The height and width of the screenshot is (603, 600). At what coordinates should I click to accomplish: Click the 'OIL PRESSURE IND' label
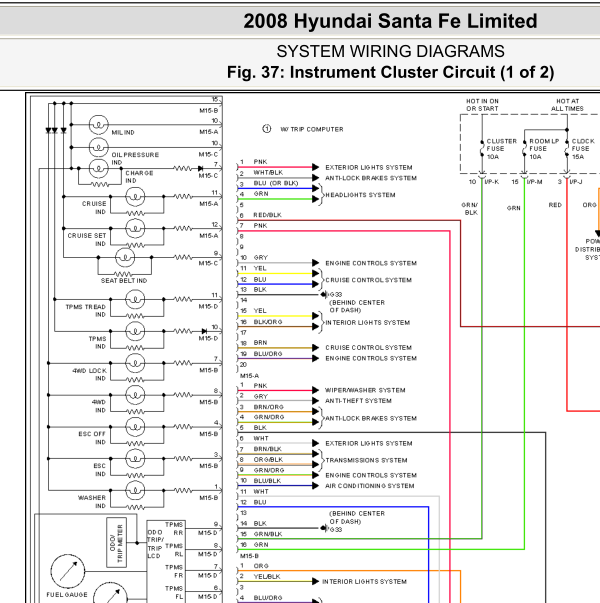pos(135,158)
